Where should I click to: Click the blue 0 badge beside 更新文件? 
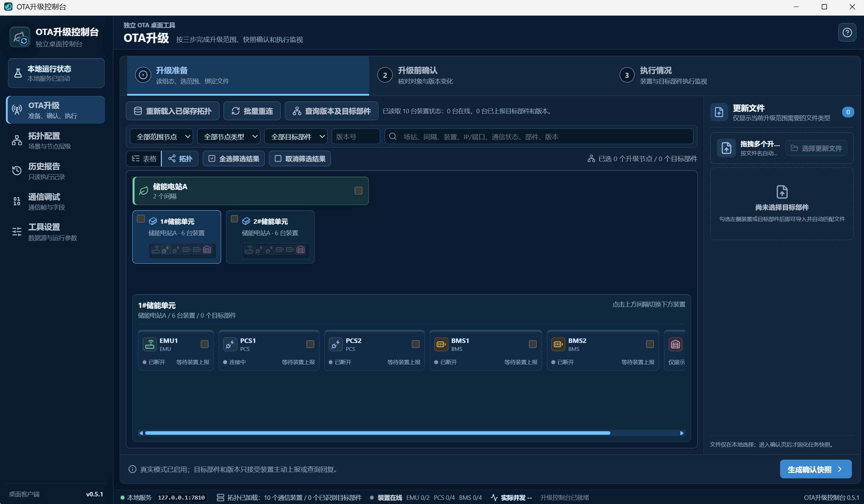[848, 112]
